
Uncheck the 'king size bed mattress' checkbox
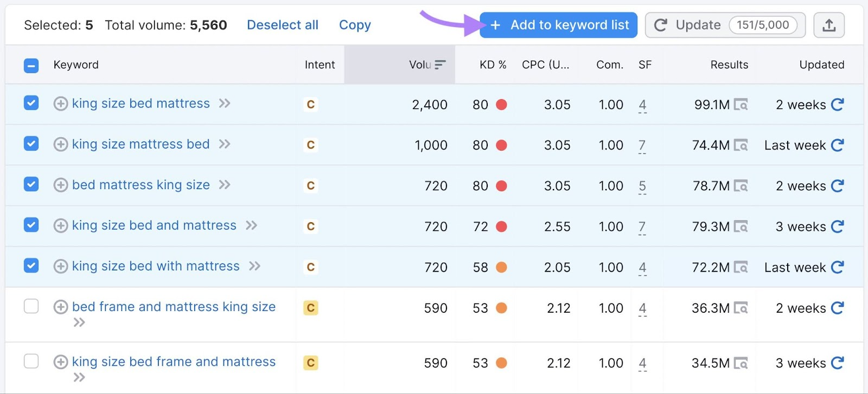point(31,103)
